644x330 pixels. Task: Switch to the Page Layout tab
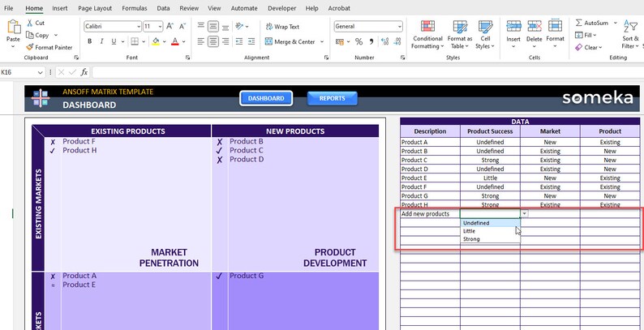pos(95,8)
